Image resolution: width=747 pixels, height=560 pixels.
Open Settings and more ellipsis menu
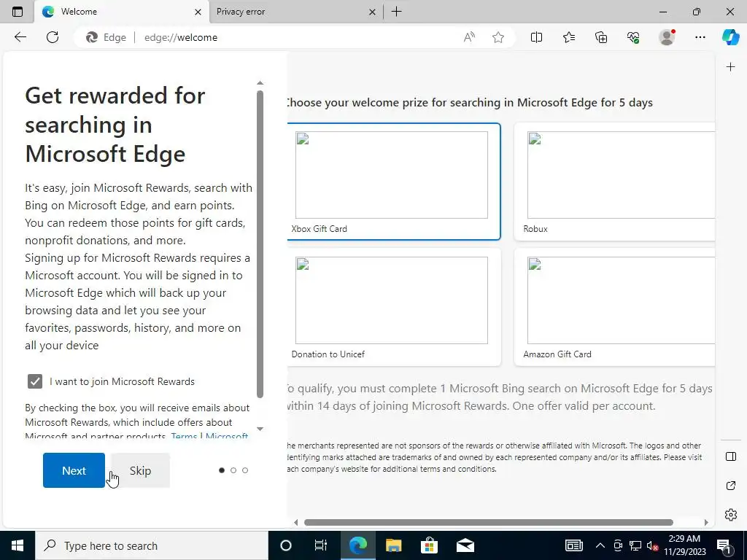[700, 37]
